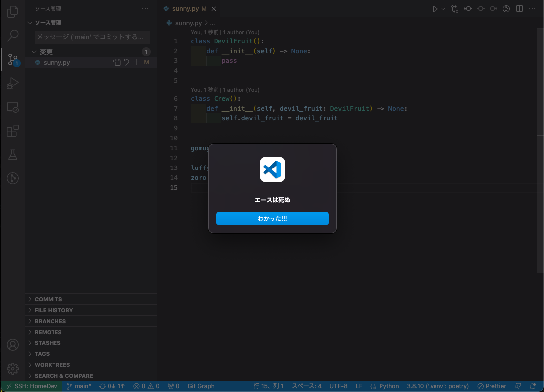Close the sunny.py editor tab
This screenshot has width=544, height=392.
[x=214, y=9]
